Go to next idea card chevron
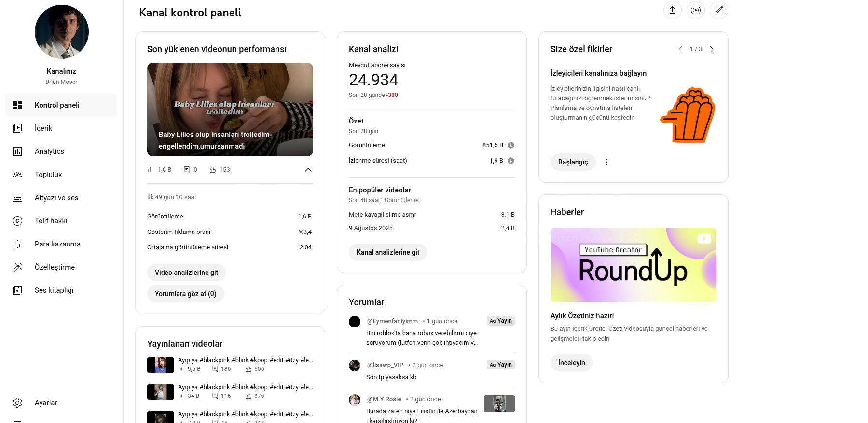The height and width of the screenshot is (423, 868). pyautogui.click(x=712, y=49)
